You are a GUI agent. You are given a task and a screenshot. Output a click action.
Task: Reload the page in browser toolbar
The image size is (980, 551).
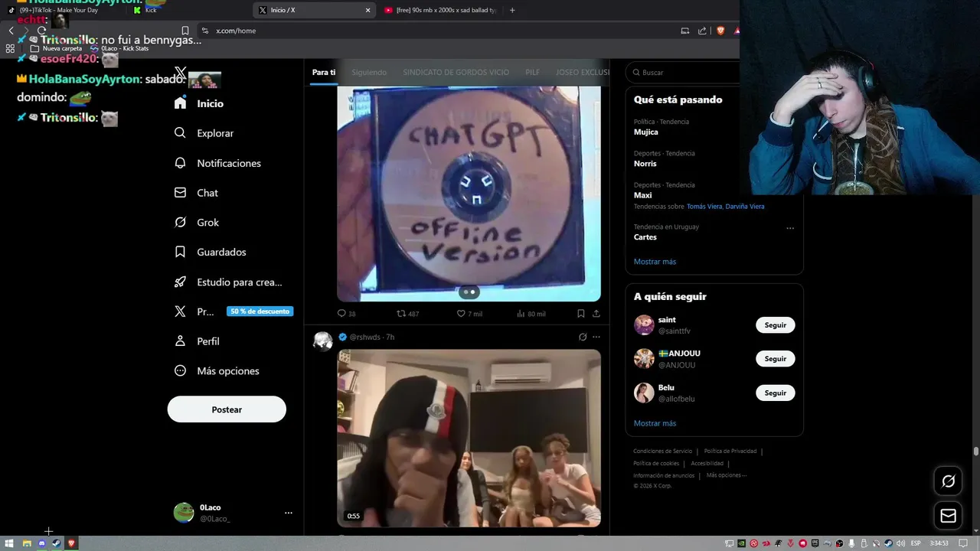coord(41,31)
